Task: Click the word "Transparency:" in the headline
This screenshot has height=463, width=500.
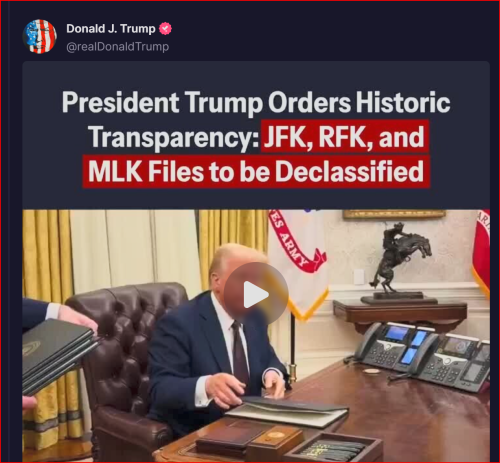Action: 174,138
